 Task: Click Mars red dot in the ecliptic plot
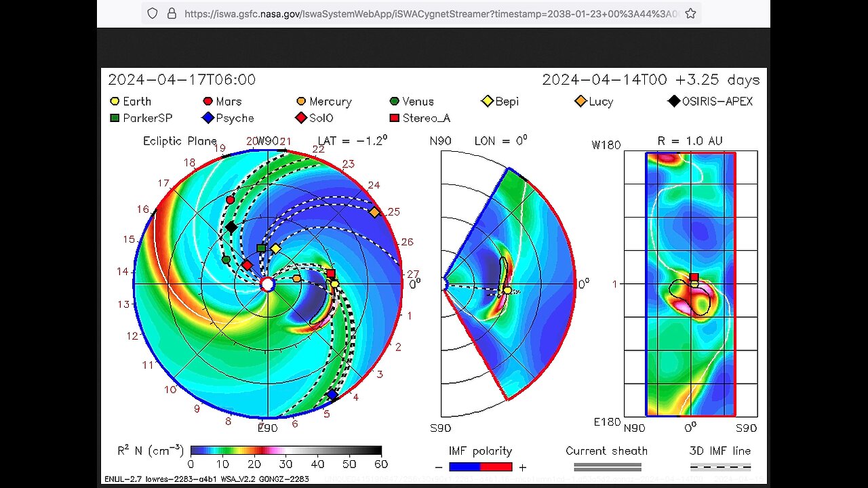(231, 200)
